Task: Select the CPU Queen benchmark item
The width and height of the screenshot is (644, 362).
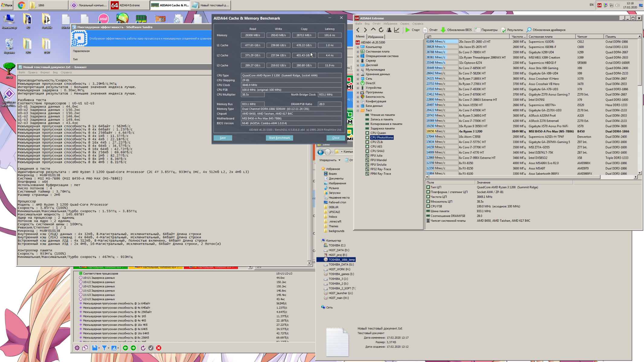Action: [x=378, y=133]
